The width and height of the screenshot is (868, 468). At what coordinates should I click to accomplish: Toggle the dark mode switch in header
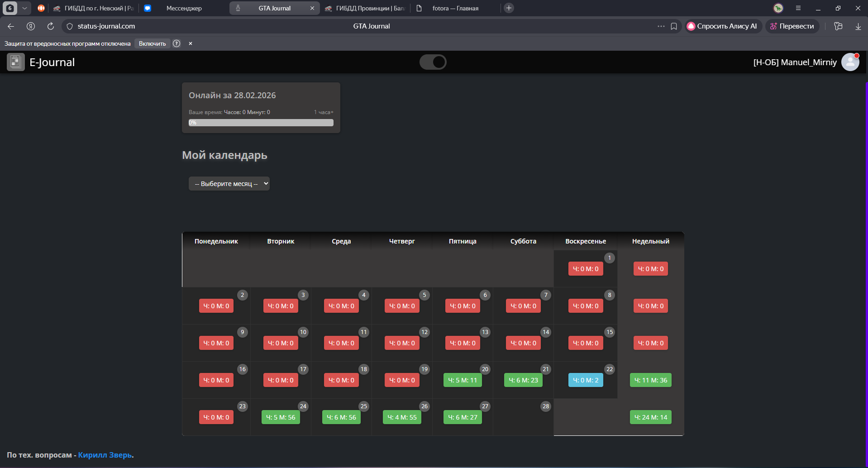[433, 62]
